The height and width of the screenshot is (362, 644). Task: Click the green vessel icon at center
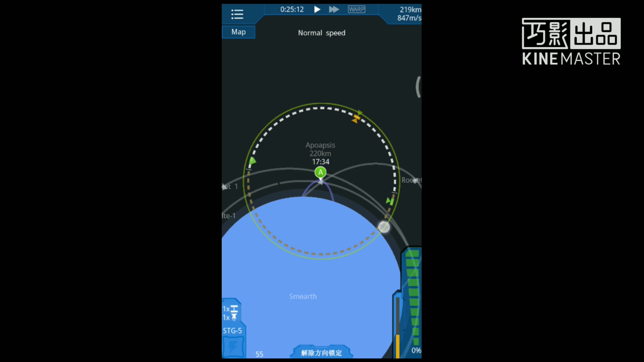pyautogui.click(x=321, y=172)
